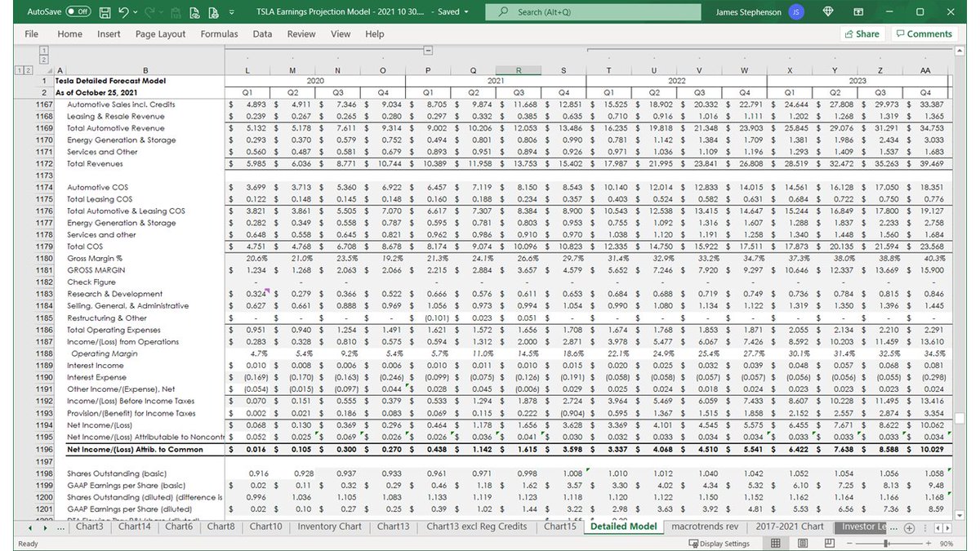Screen dimensions: 980x551
Task: Switch to 2017-2021 Chart sheet
Action: [x=789, y=527]
